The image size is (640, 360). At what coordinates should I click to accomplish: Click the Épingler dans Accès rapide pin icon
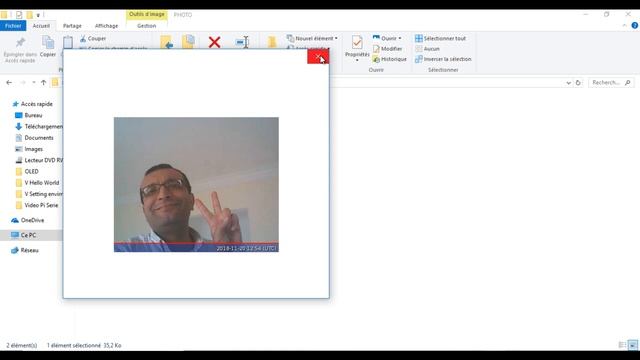[20, 42]
